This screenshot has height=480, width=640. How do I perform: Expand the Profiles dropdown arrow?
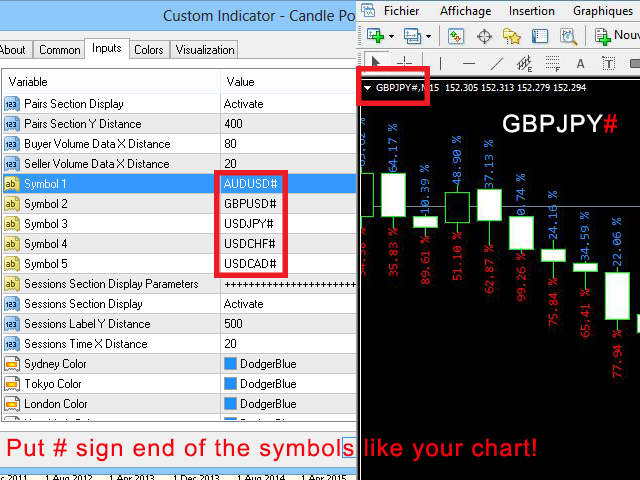coord(428,36)
